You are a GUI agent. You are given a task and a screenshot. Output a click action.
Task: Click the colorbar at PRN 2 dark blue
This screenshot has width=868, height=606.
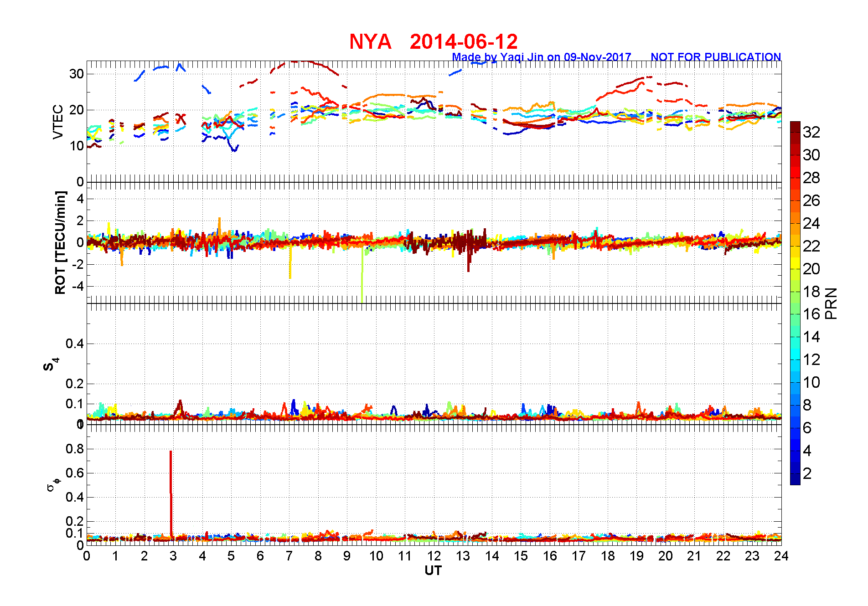(x=795, y=474)
